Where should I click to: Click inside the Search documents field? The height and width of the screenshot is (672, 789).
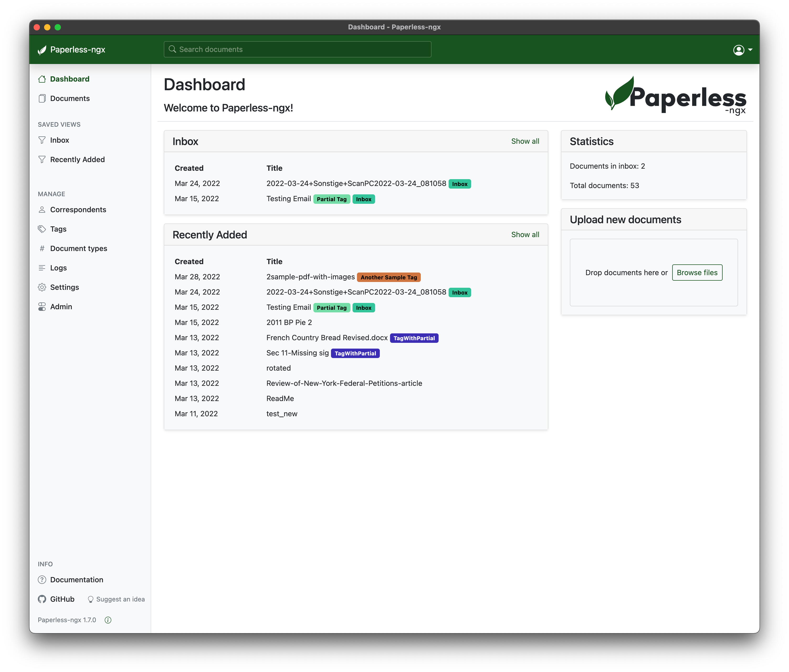point(297,49)
